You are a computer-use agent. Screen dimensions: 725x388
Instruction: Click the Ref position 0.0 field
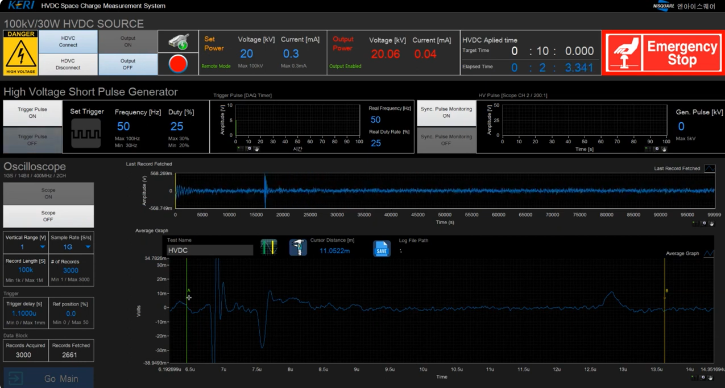[x=71, y=313]
